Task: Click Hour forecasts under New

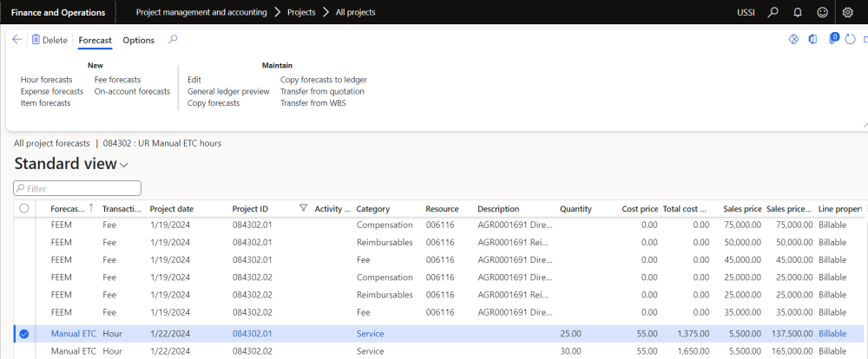Action: pyautogui.click(x=47, y=80)
